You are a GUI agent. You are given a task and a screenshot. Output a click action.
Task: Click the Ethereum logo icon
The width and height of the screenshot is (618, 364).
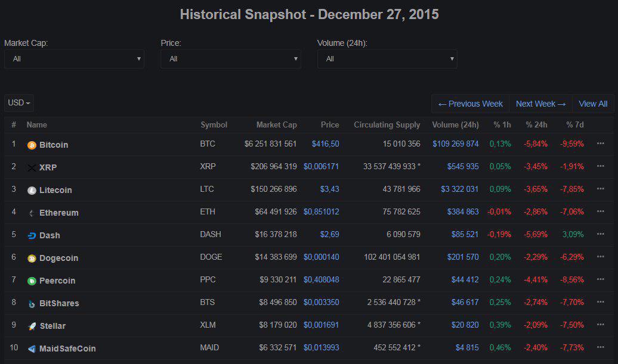pyautogui.click(x=32, y=213)
